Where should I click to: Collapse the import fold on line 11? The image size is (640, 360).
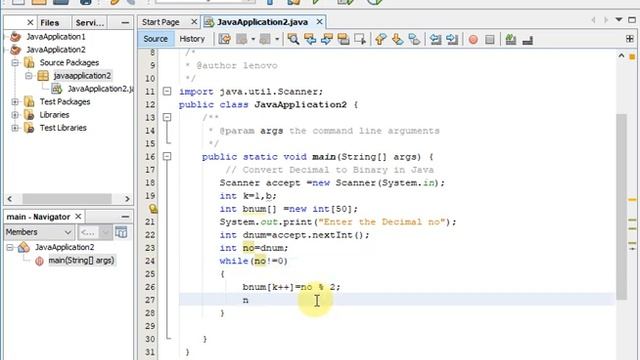pyautogui.click(x=167, y=91)
